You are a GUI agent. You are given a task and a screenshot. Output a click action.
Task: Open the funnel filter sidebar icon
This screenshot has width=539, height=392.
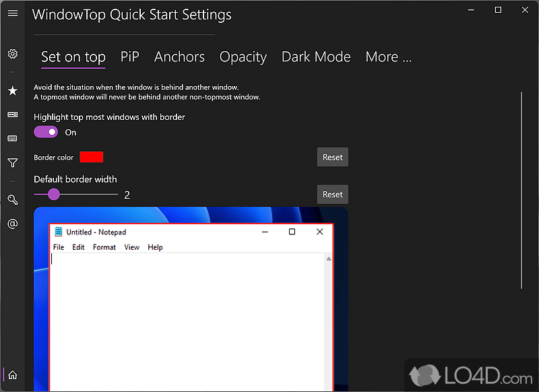pyautogui.click(x=13, y=162)
